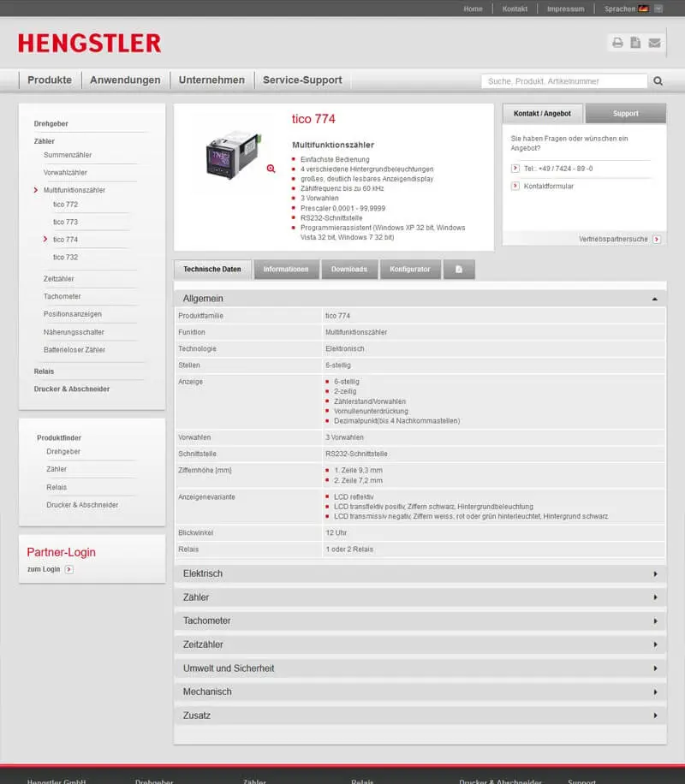
Task: Switch to the Support tab
Action: click(x=625, y=113)
